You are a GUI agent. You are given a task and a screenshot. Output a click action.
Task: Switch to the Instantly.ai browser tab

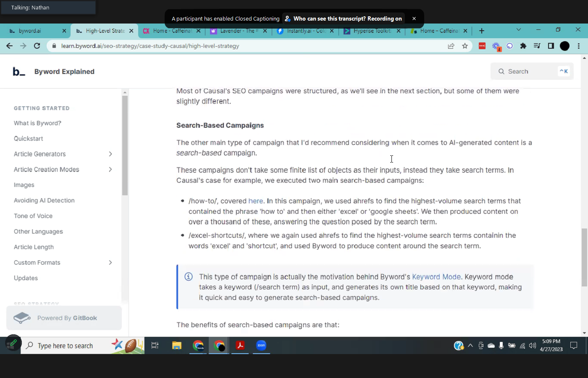[x=305, y=31]
